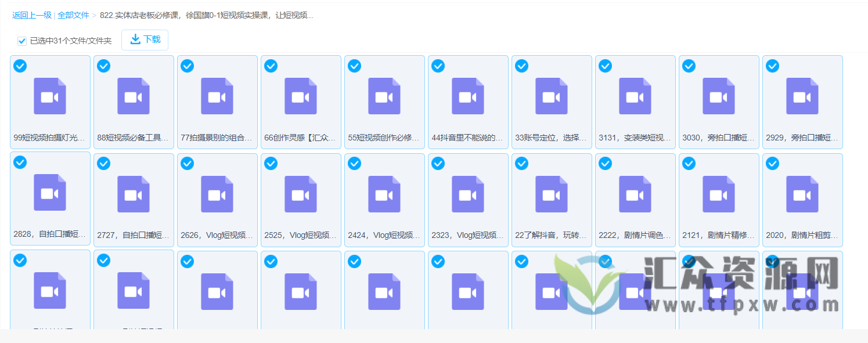Open the video file 88短视频必备工具

(134, 96)
